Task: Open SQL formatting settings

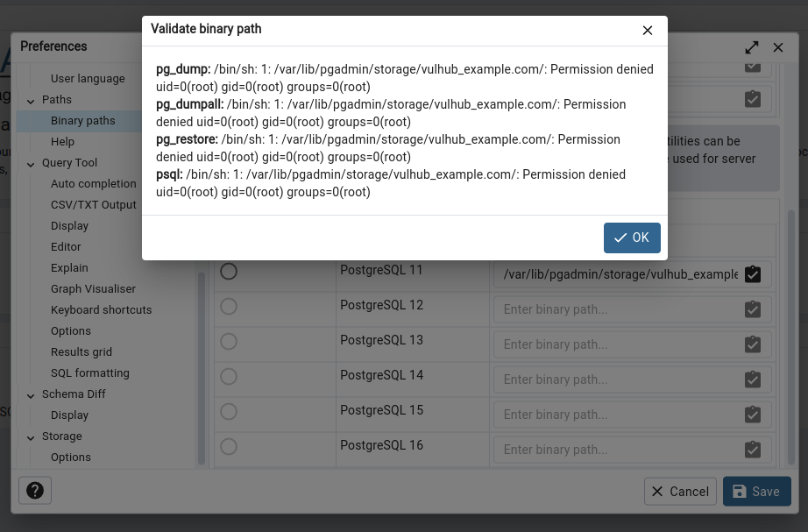Action: tap(89, 373)
